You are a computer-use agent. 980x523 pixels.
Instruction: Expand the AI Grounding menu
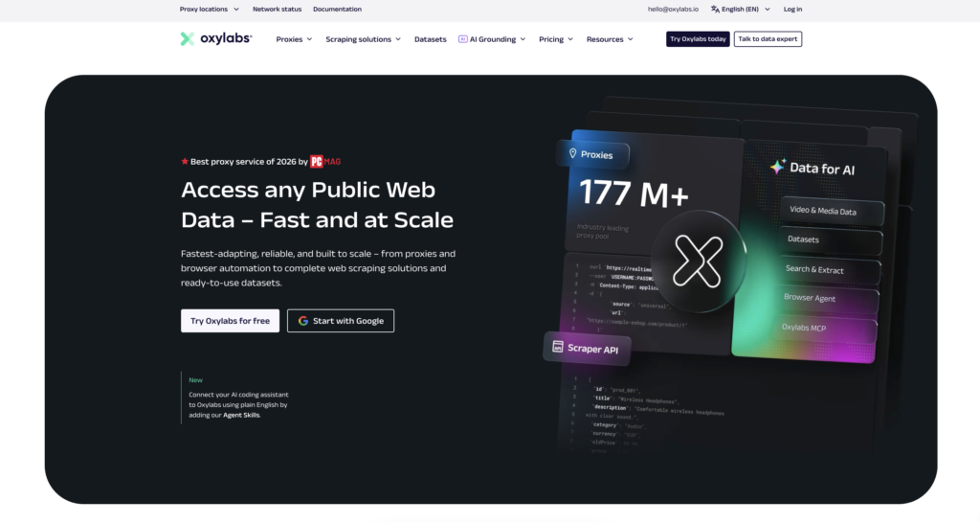tap(492, 38)
